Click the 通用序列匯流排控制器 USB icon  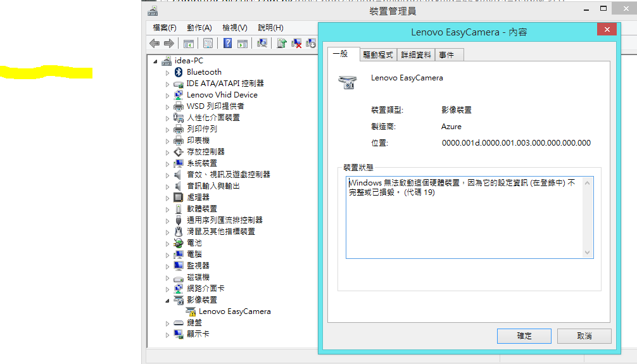coord(179,220)
